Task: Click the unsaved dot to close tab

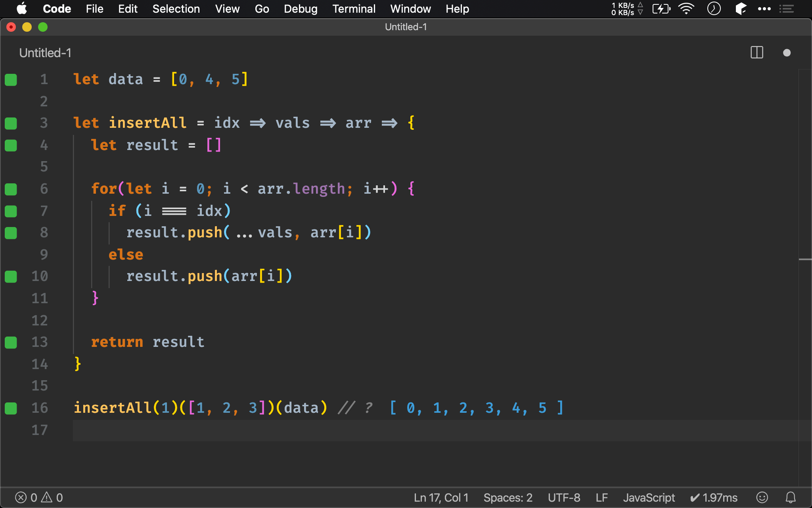Action: [x=787, y=53]
